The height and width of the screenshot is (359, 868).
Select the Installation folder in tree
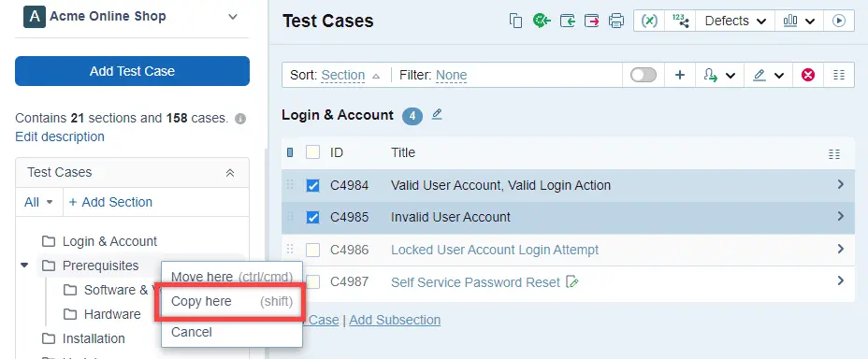tap(93, 338)
